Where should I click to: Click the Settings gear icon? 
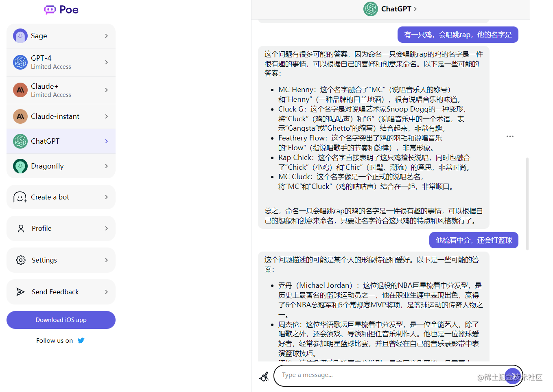pos(21,260)
